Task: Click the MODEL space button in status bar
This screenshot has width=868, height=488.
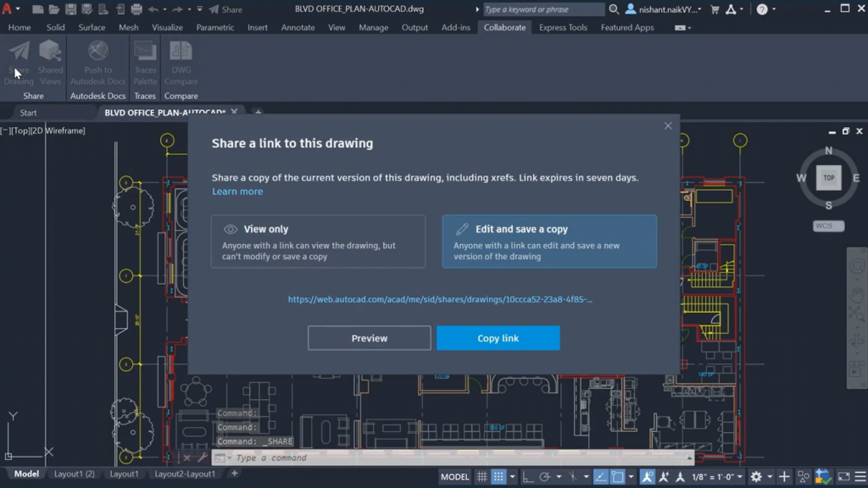Action: (x=455, y=477)
